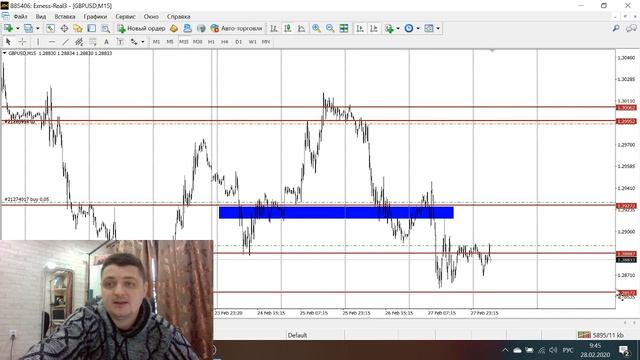Toggle the Terminal panel icon
640x360 pixels.
click(91, 28)
